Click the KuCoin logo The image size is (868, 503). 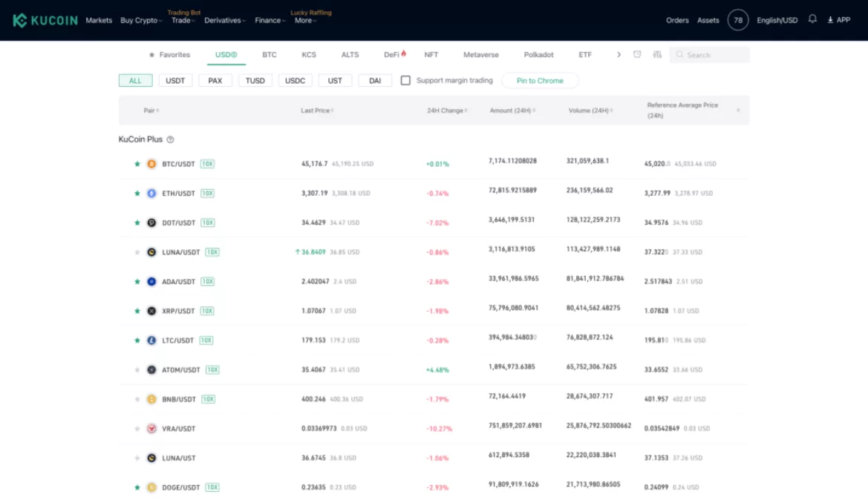coord(45,20)
